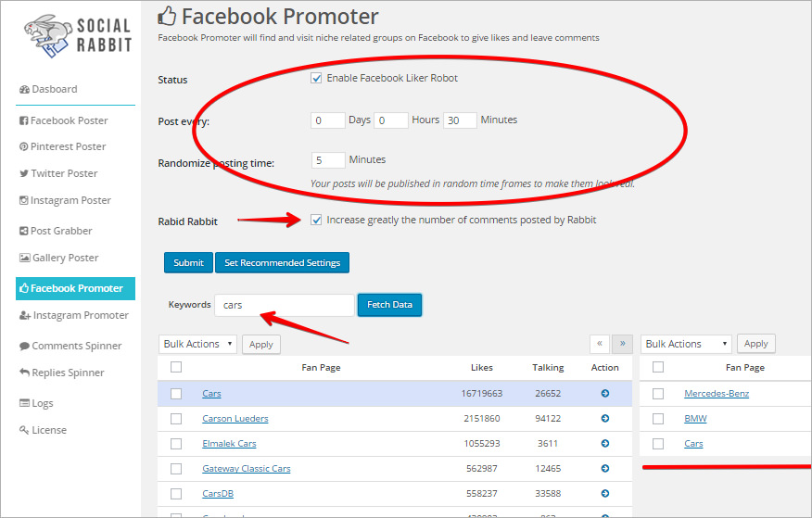Click the Replies Spinner arrow icon
Viewport: 812px width, 518px height.
click(x=24, y=373)
